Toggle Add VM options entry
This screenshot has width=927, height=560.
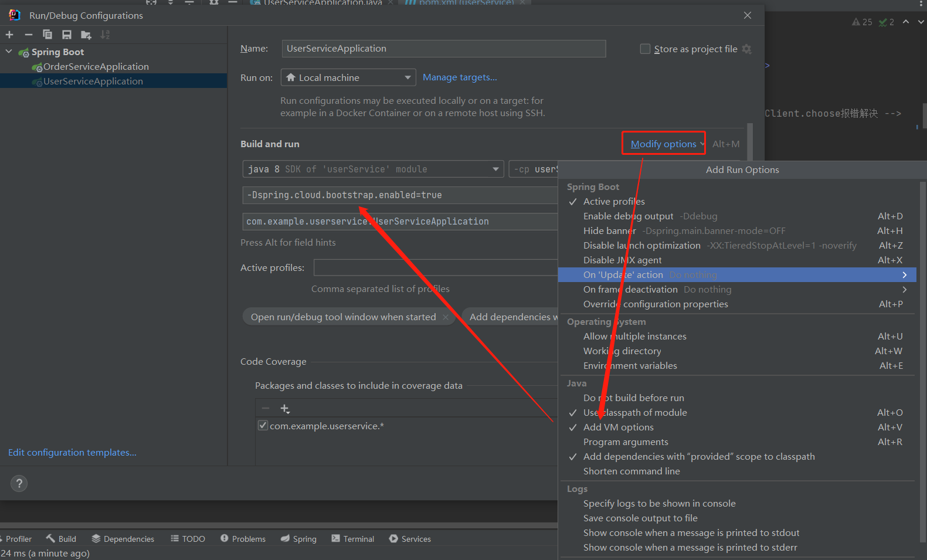(x=736, y=427)
